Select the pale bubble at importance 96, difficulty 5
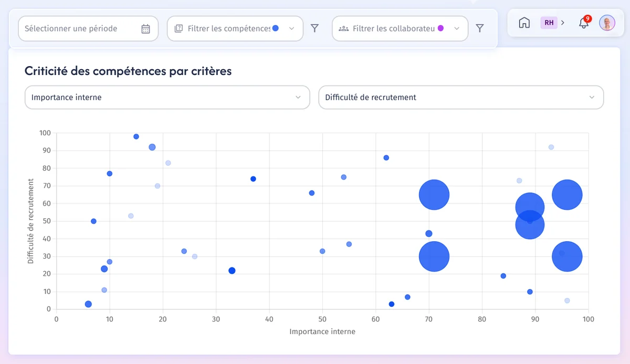This screenshot has height=364, width=630. tap(567, 301)
